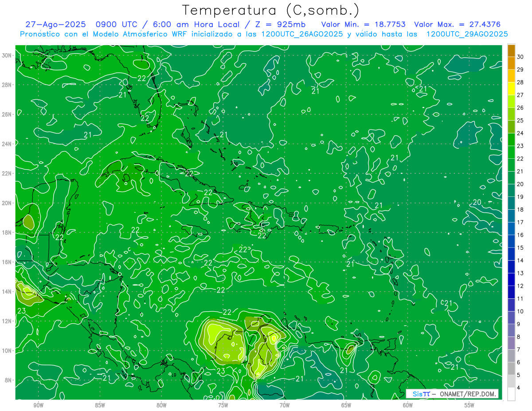This screenshot has width=532, height=411.
Task: Click the '28N' latitude axis label
Action: pyautogui.click(x=7, y=85)
